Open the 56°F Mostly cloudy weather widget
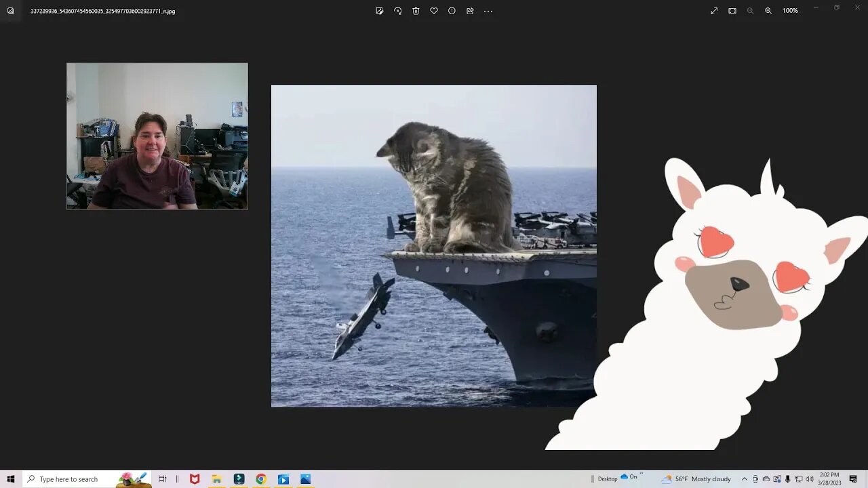This screenshot has height=488, width=868. tap(696, 479)
